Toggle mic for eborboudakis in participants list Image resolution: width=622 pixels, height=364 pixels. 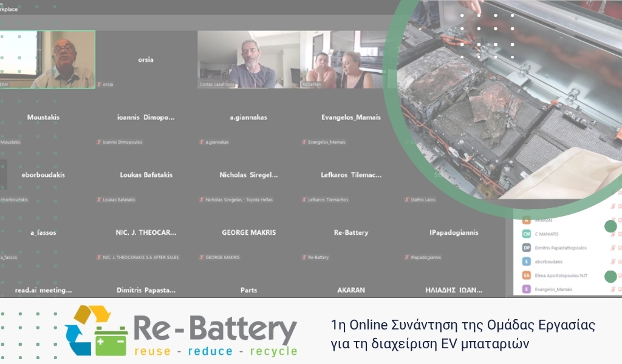coord(613,261)
